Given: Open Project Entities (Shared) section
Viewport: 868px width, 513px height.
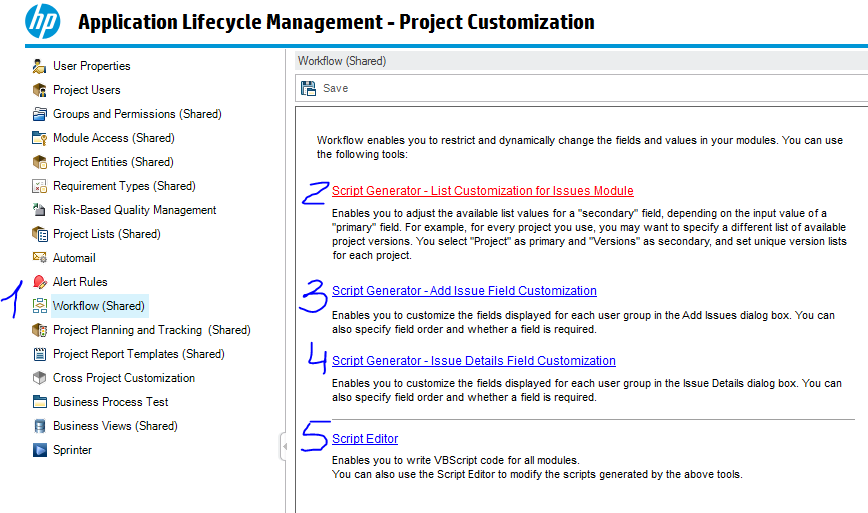Looking at the screenshot, I should 112,162.
